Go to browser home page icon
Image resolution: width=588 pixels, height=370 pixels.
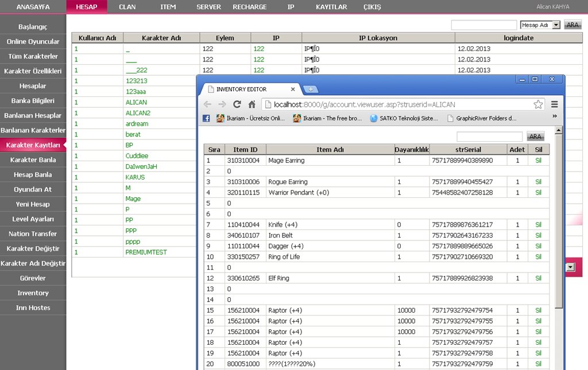tap(252, 104)
